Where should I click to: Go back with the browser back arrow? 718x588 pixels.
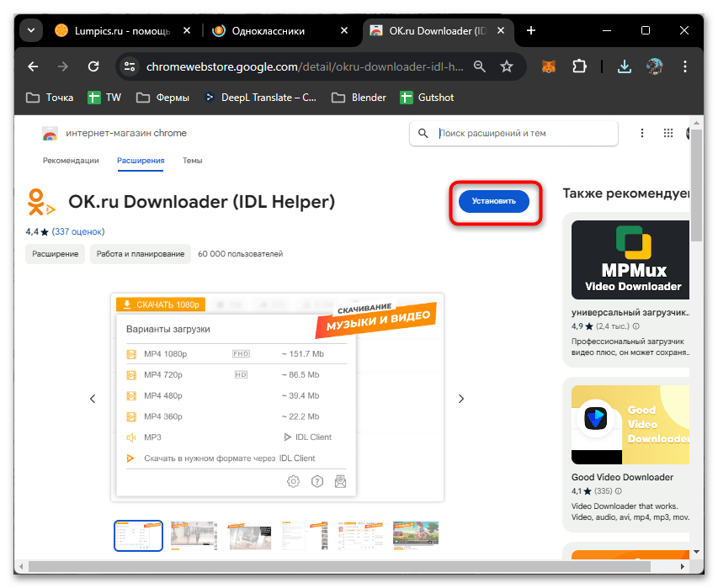click(33, 66)
